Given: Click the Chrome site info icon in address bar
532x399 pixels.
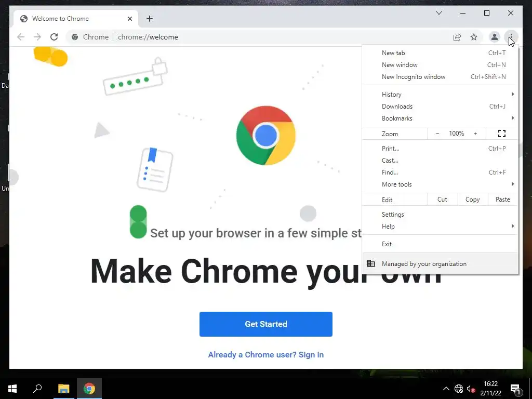Looking at the screenshot, I should pos(75,37).
